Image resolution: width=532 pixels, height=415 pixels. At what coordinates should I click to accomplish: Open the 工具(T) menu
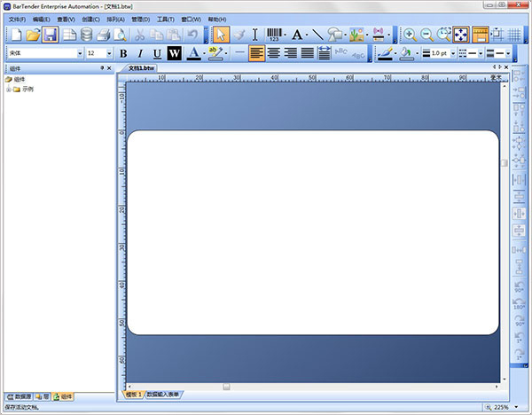tap(165, 19)
